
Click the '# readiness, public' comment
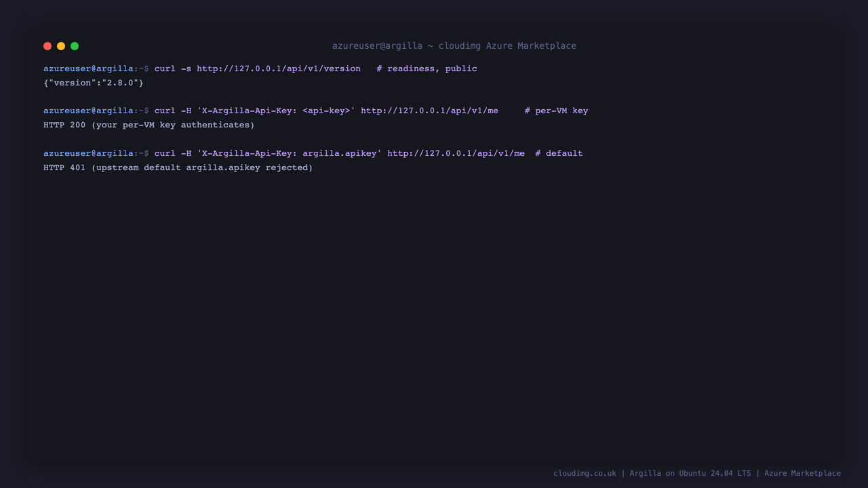[427, 68]
